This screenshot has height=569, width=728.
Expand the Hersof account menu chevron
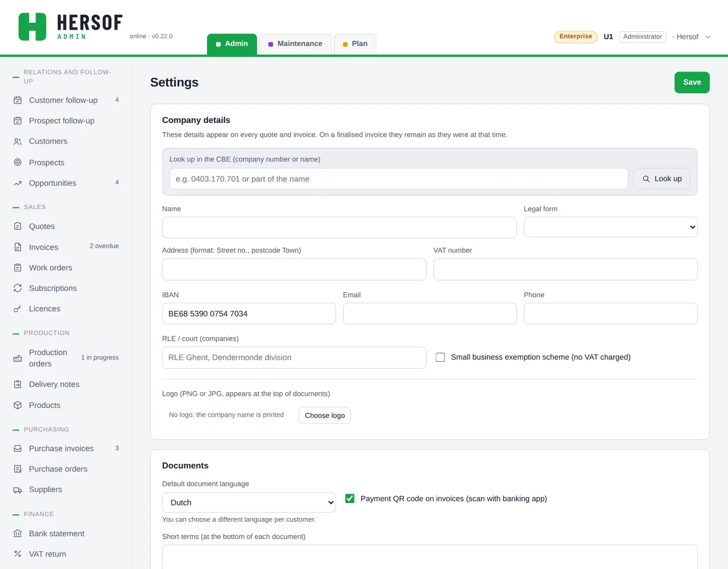coord(708,37)
